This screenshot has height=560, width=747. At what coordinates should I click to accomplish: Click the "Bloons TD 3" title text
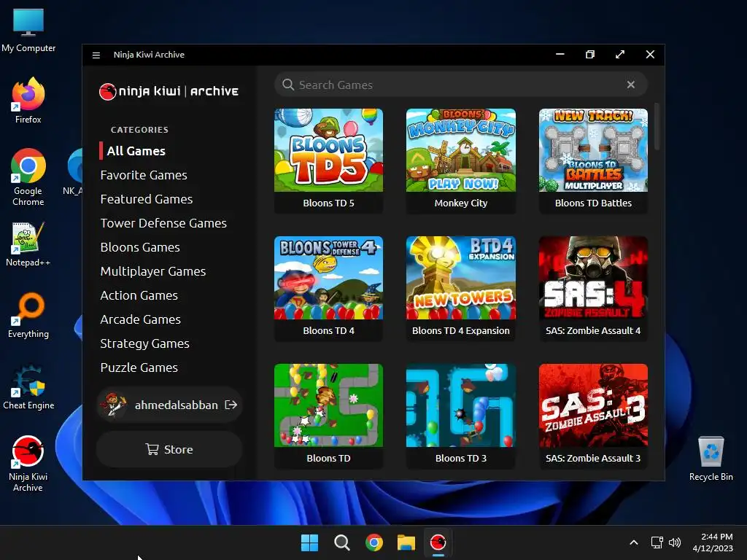[461, 458]
